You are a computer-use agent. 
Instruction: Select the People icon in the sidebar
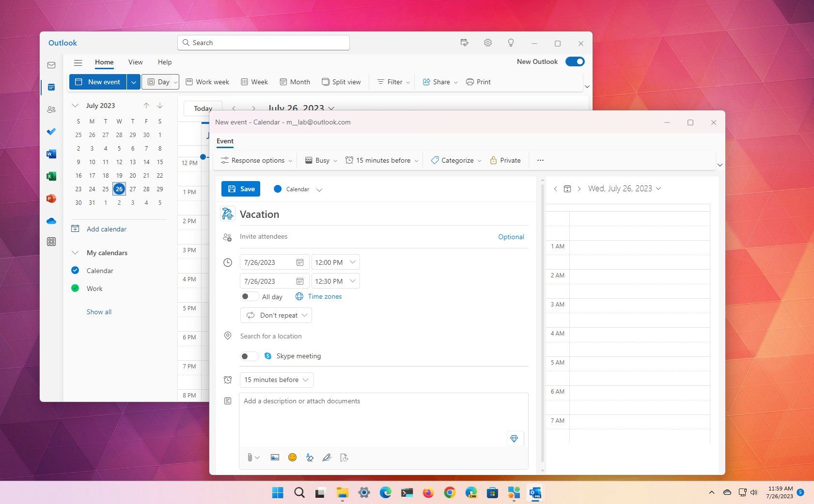click(x=51, y=109)
